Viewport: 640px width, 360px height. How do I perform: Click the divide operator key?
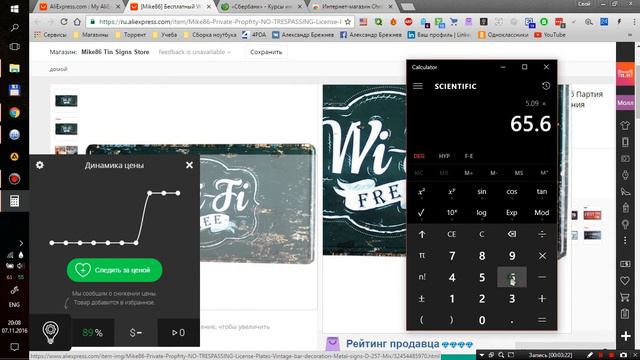coord(542,234)
